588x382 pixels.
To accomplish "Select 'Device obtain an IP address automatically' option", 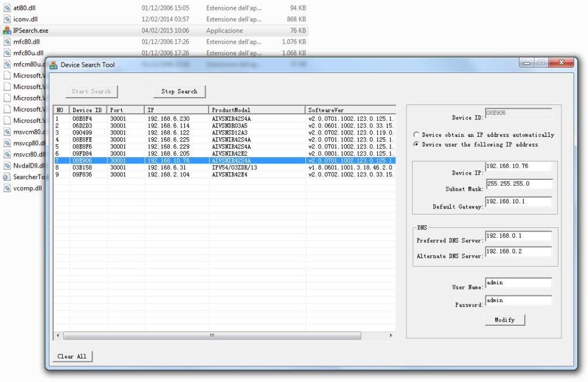I will [x=416, y=135].
